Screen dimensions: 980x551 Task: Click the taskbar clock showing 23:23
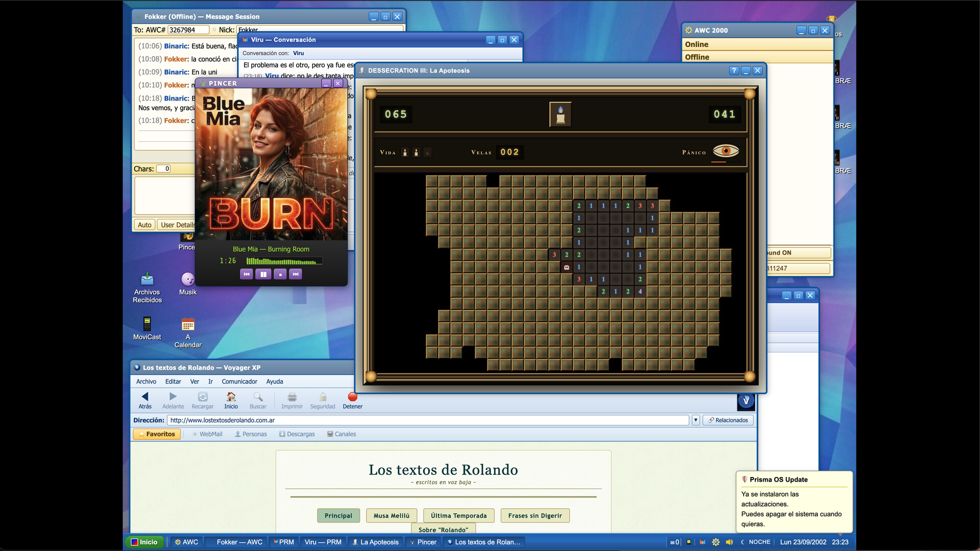click(x=840, y=542)
